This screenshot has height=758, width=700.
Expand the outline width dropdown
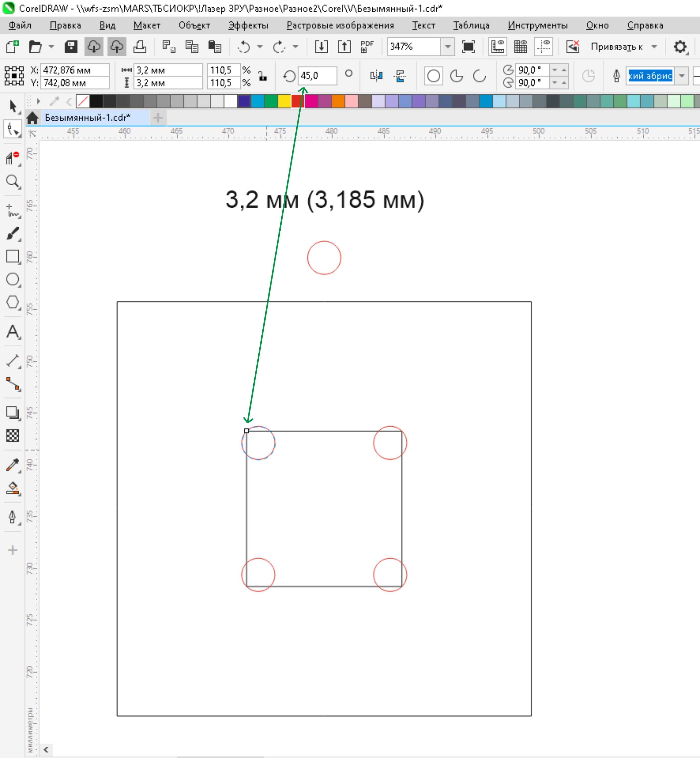pos(682,76)
